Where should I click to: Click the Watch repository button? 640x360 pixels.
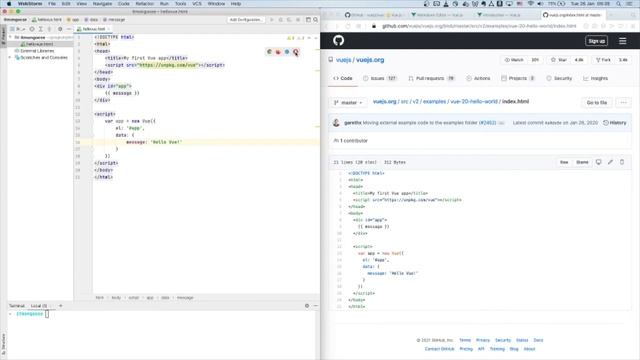pyautogui.click(x=514, y=60)
